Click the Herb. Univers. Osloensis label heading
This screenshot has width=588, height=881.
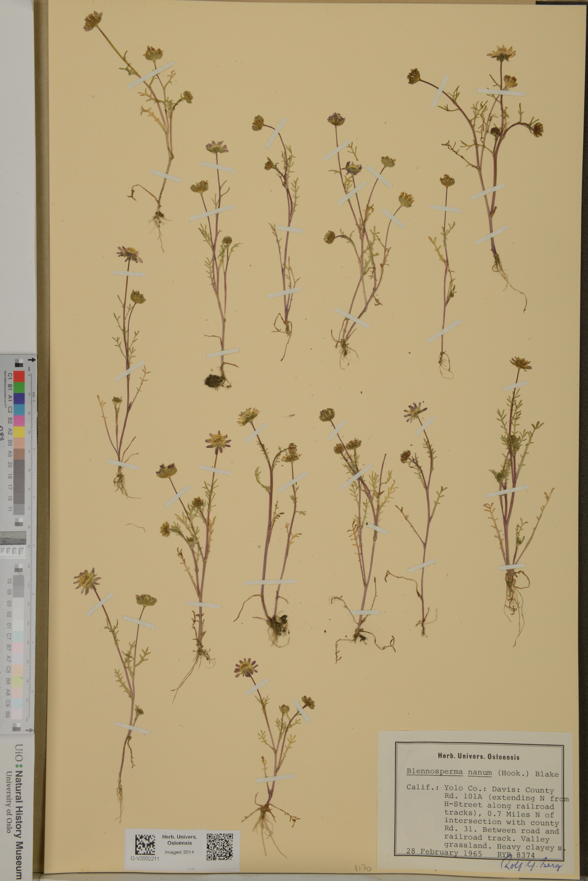[x=479, y=757]
